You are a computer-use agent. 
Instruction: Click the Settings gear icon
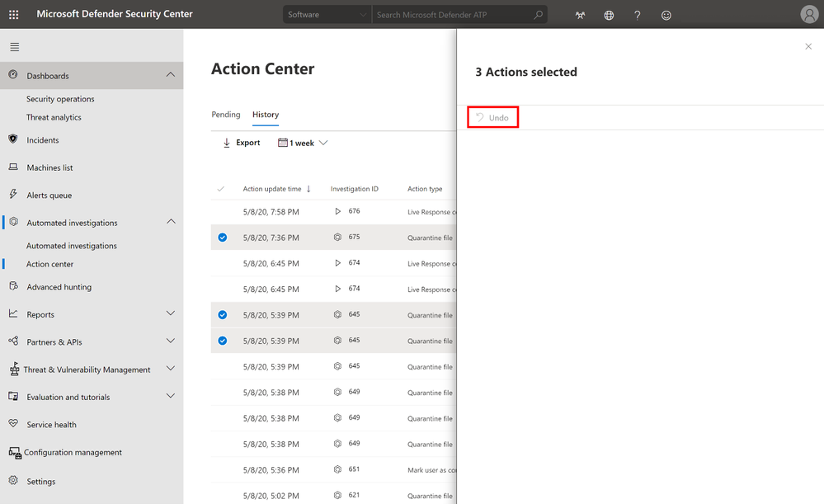(13, 480)
